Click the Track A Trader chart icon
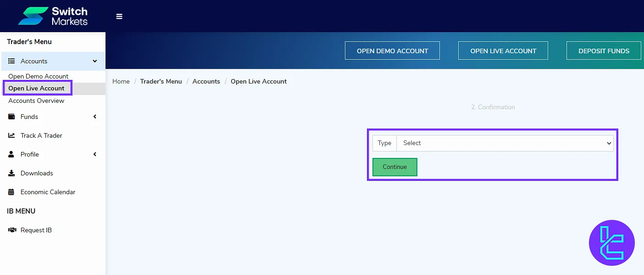The width and height of the screenshot is (644, 275). click(11, 135)
